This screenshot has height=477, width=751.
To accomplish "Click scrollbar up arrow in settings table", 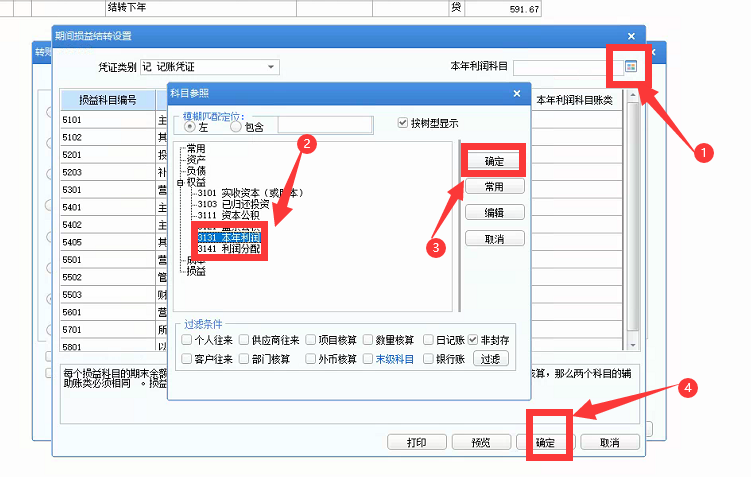I will point(633,95).
